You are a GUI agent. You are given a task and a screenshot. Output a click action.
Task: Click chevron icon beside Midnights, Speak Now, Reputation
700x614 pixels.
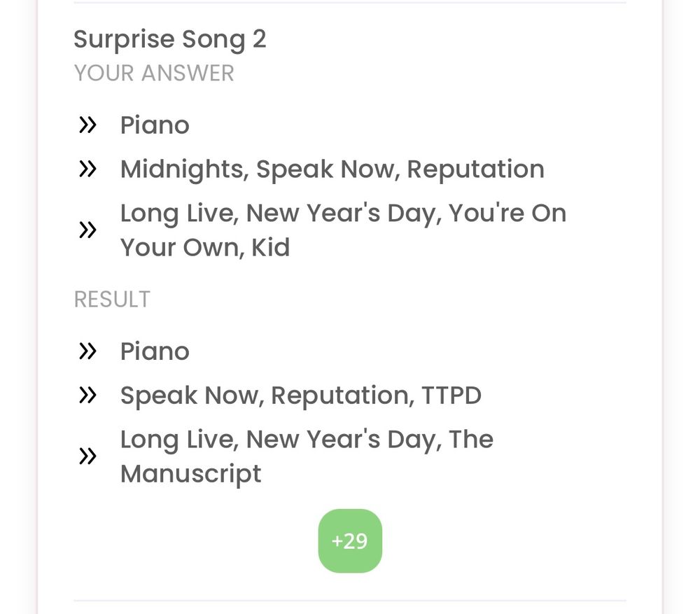click(87, 169)
